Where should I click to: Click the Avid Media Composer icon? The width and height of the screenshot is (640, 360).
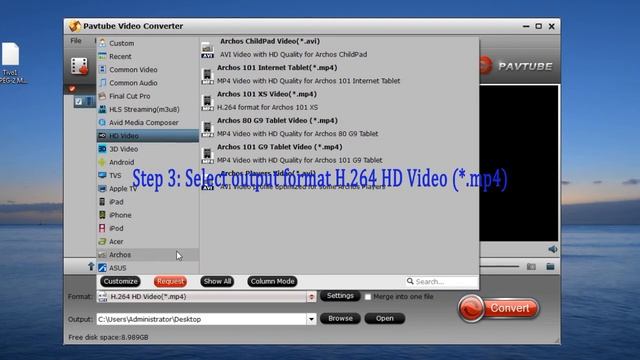tap(102, 122)
